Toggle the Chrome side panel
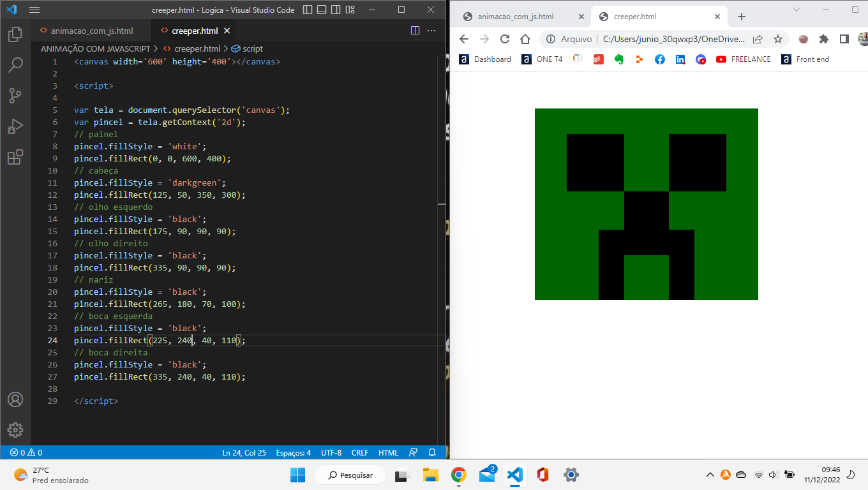This screenshot has height=490, width=868. (844, 39)
